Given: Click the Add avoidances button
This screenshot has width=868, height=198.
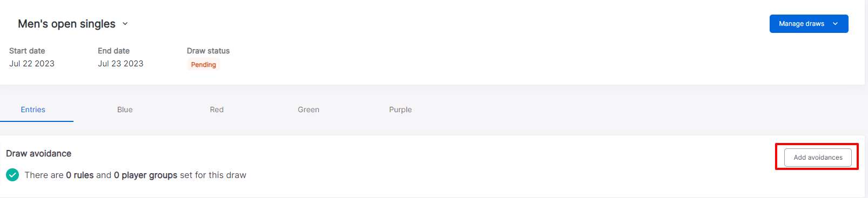Looking at the screenshot, I should (x=818, y=158).
